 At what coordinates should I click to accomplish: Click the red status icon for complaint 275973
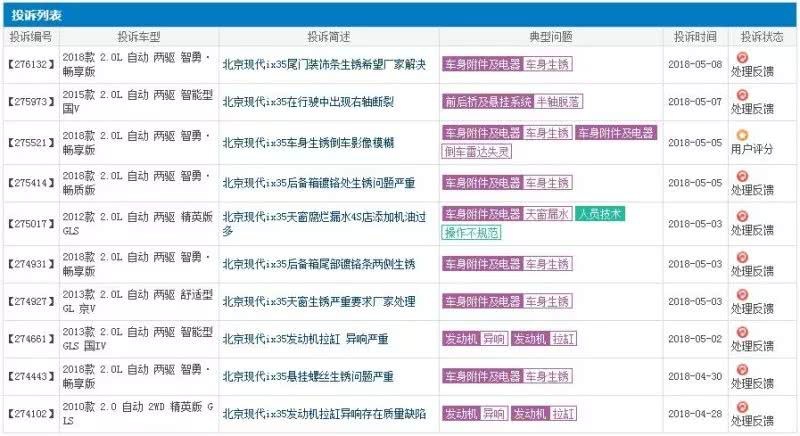[742, 95]
